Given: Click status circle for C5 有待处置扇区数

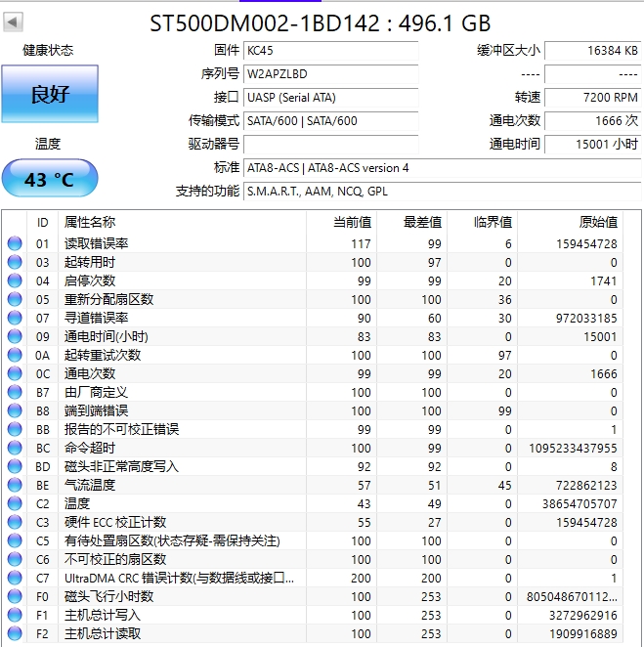Looking at the screenshot, I should 15,540.
